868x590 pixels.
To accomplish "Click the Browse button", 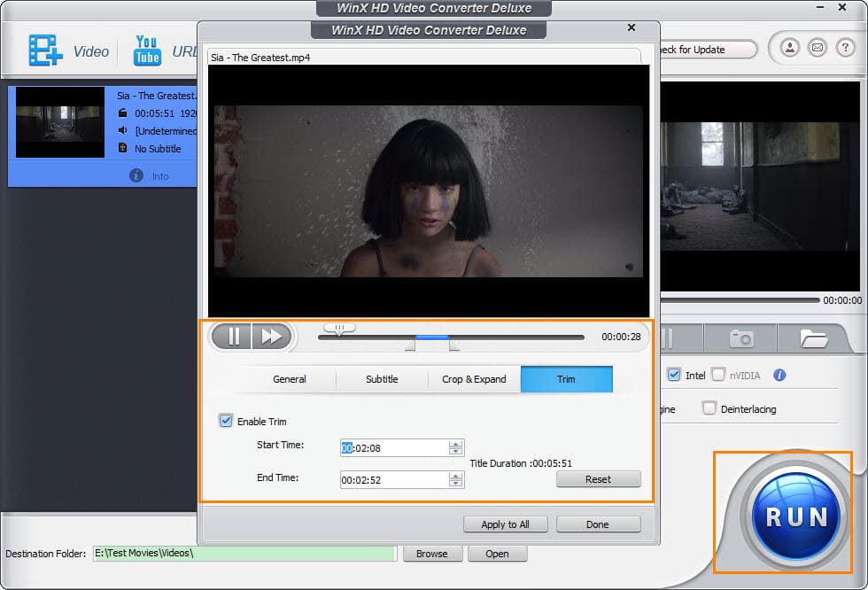I will point(432,554).
